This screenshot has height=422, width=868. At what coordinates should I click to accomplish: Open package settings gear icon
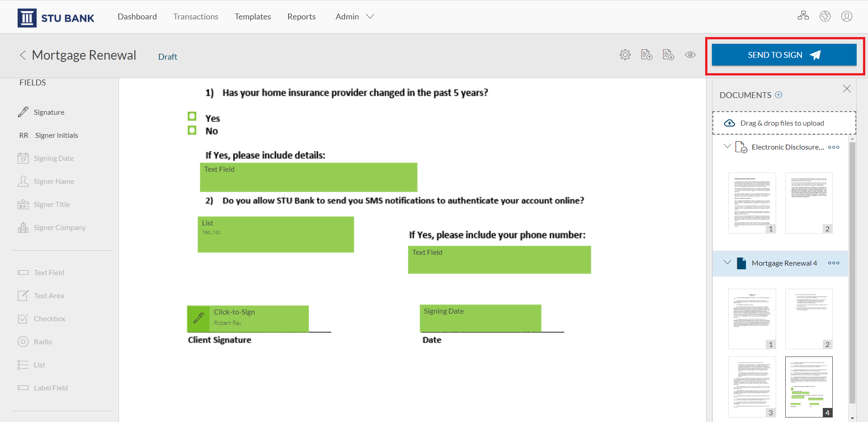pyautogui.click(x=625, y=55)
